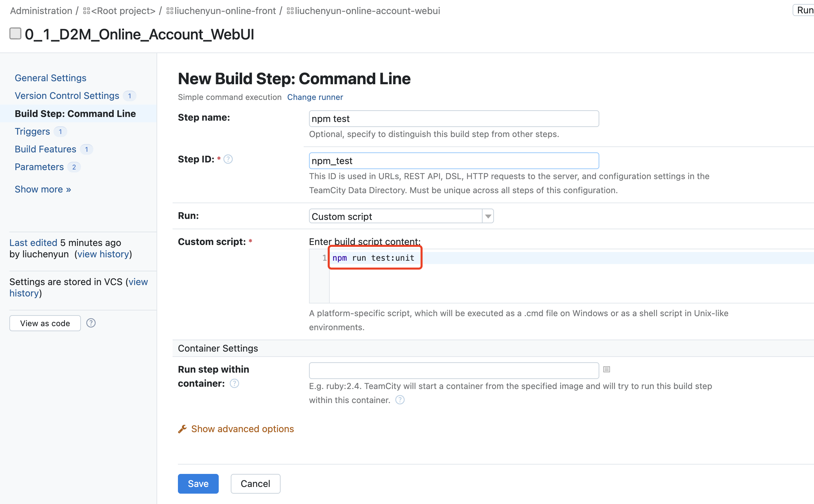Toggle the build configuration checkbox beside title
This screenshot has height=504, width=814.
coord(15,34)
